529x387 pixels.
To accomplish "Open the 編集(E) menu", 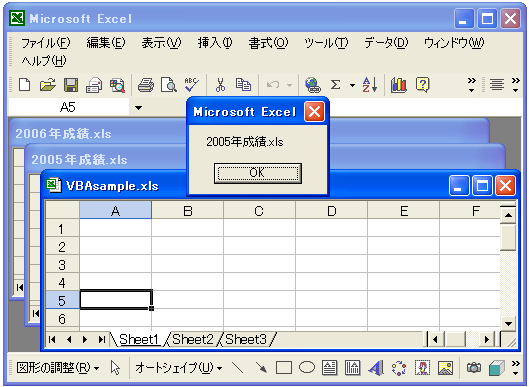I will (106, 43).
